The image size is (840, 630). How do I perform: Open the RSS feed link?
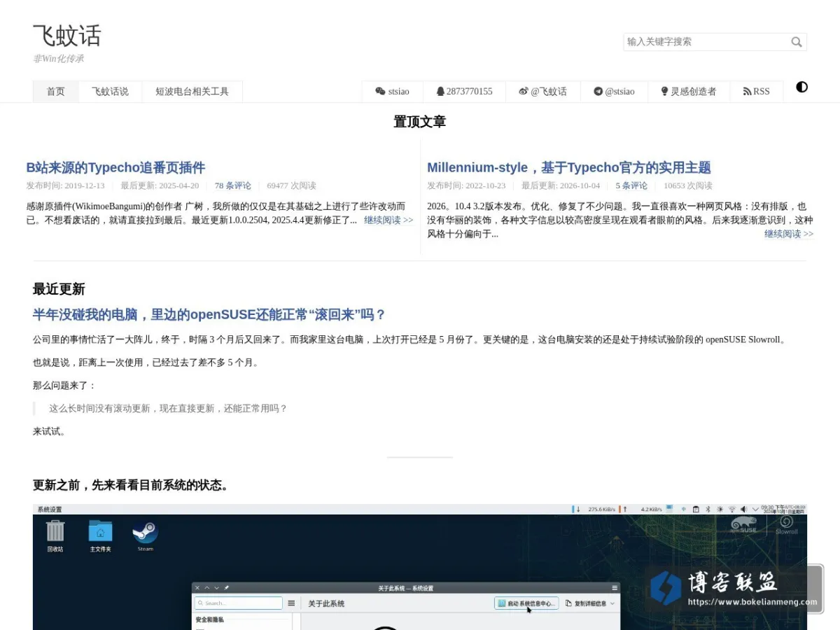tap(756, 92)
